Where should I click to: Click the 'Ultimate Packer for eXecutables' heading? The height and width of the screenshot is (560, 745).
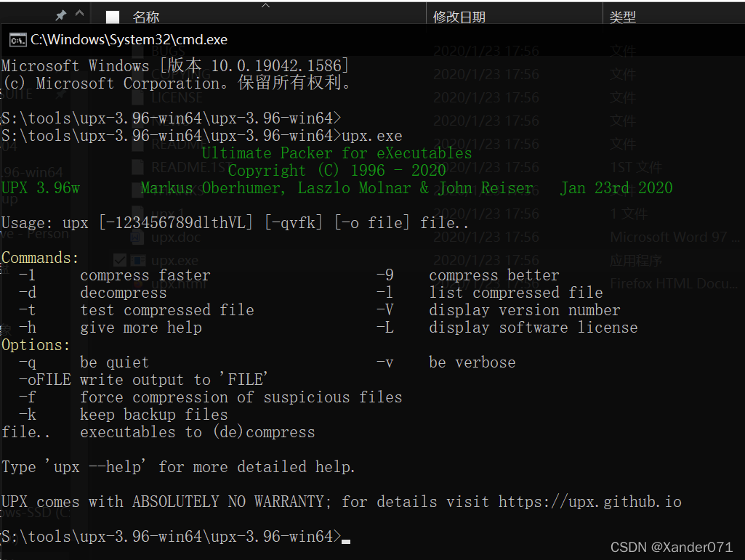pyautogui.click(x=337, y=153)
